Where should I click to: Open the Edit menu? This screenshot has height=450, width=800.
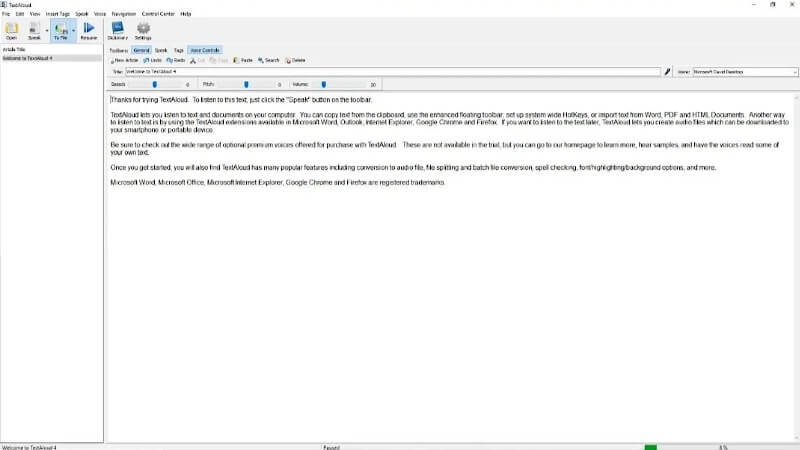tap(19, 14)
